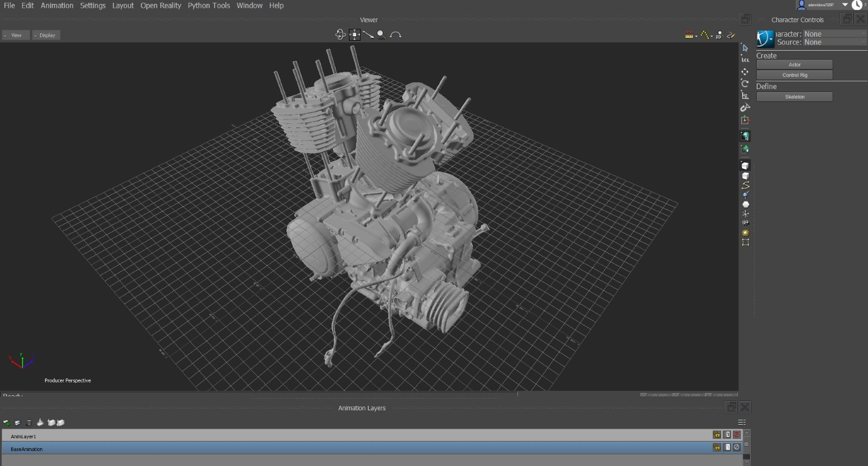868x466 pixels.
Task: Open the viewer Display dropdown
Action: pyautogui.click(x=46, y=35)
